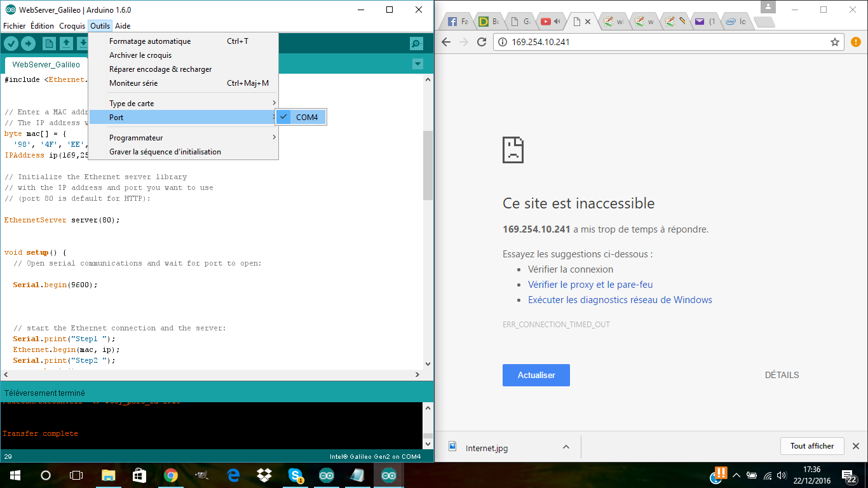The width and height of the screenshot is (868, 488).
Task: Click Chrome's reload page icon
Action: pos(482,42)
